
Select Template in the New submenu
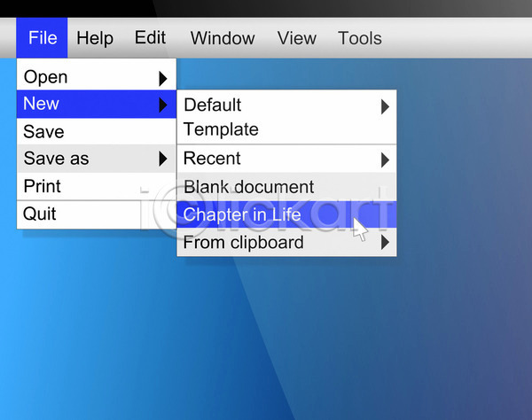coord(221,129)
